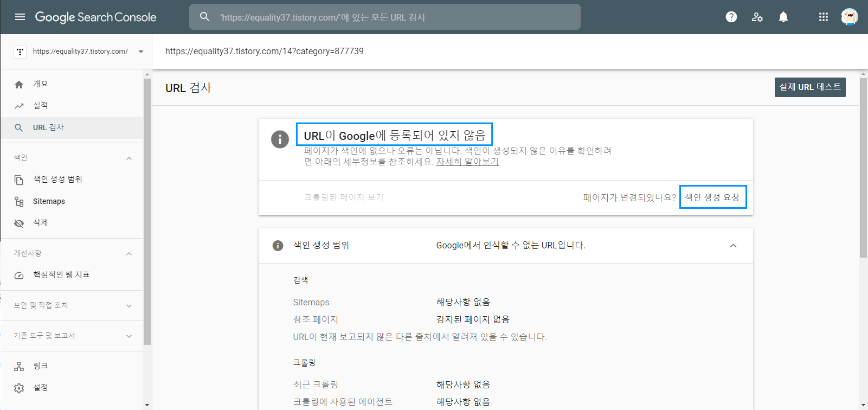The height and width of the screenshot is (410, 868).
Task: Click 실제 URL 테스트 button
Action: (810, 87)
